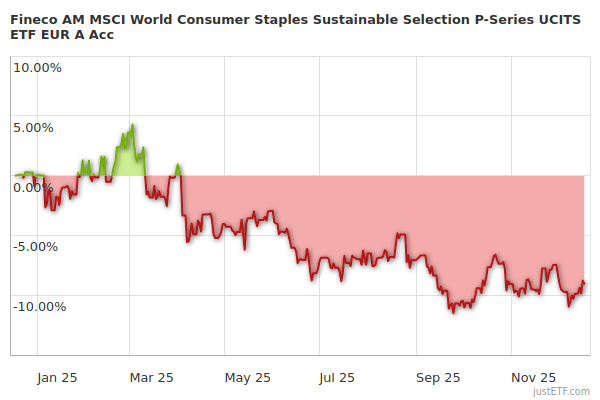The width and height of the screenshot is (600, 400).
Task: Click the last data point of the line
Action: 584,284
